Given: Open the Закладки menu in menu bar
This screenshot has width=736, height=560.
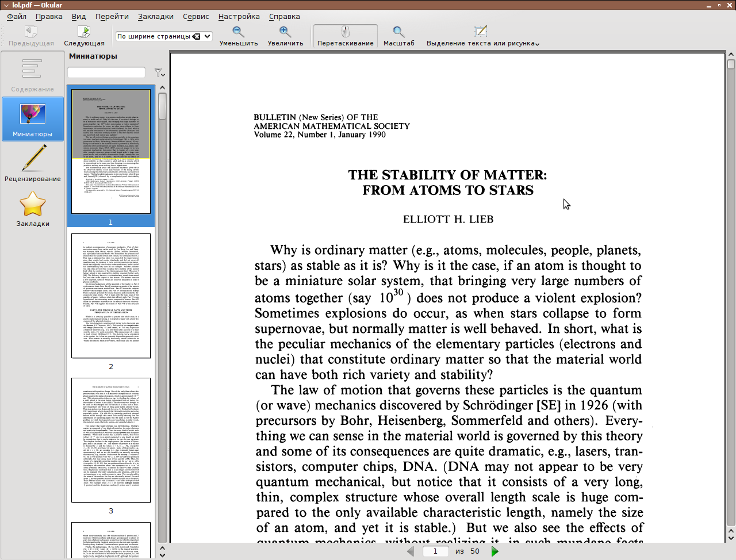Looking at the screenshot, I should point(155,17).
